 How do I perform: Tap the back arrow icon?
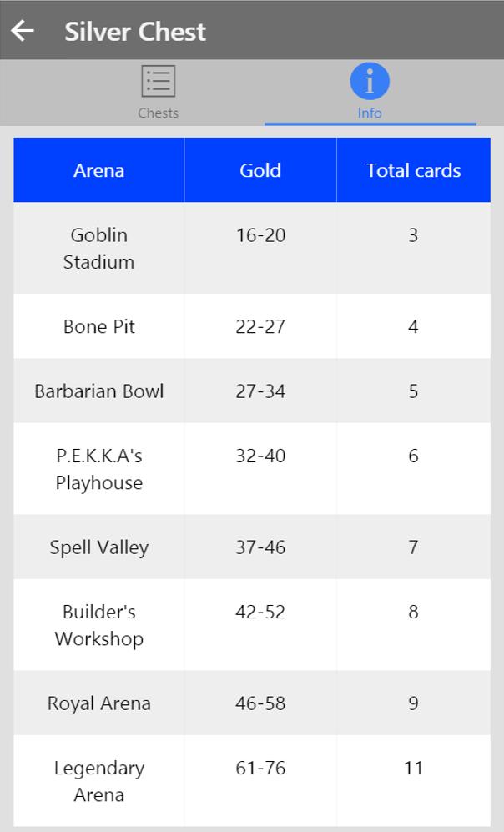coord(23,31)
